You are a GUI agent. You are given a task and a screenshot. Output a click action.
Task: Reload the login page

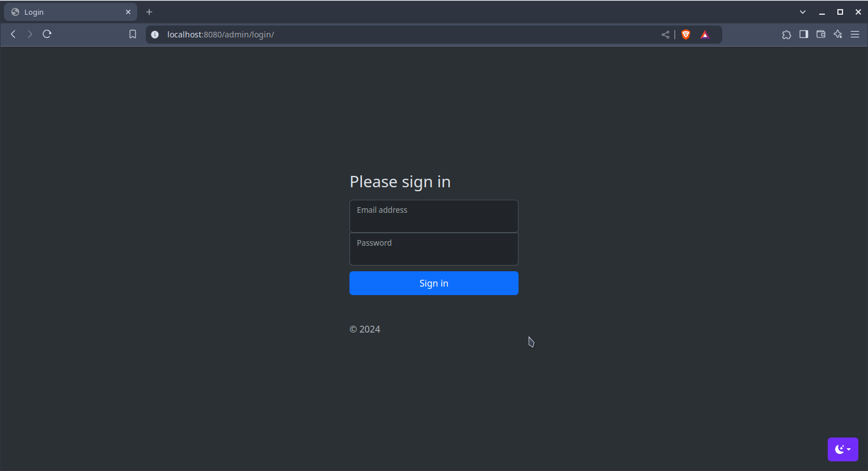coord(47,34)
